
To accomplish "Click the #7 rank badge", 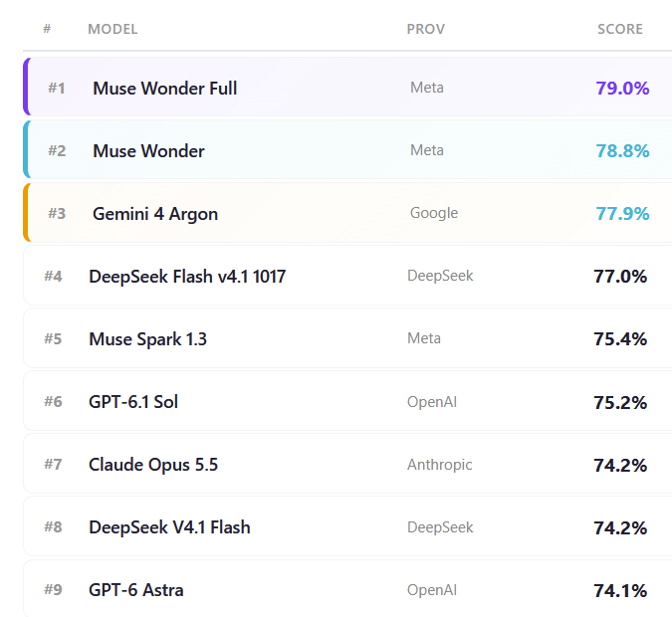I will 53,465.
